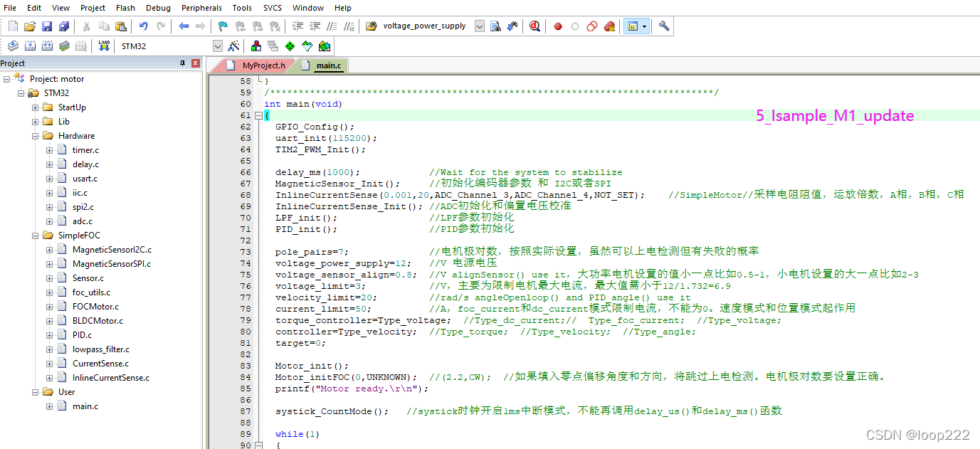Toggle a bookmark on current line
980x449 pixels.
[223, 26]
